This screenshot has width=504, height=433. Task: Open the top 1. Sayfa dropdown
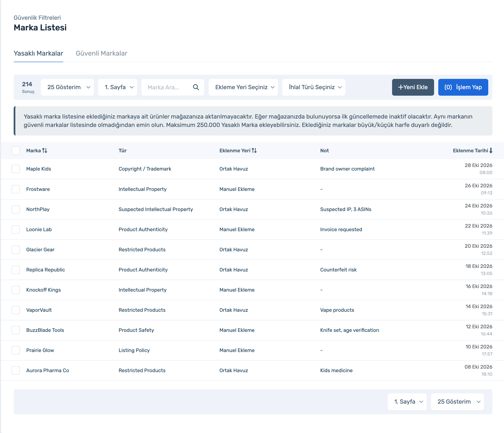click(117, 87)
